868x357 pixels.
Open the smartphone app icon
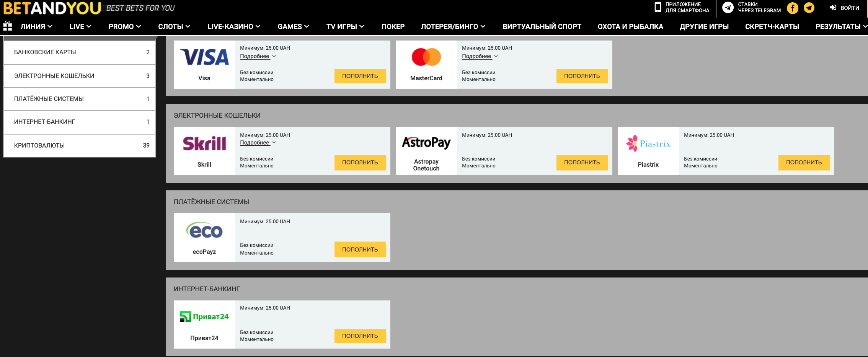click(658, 7)
